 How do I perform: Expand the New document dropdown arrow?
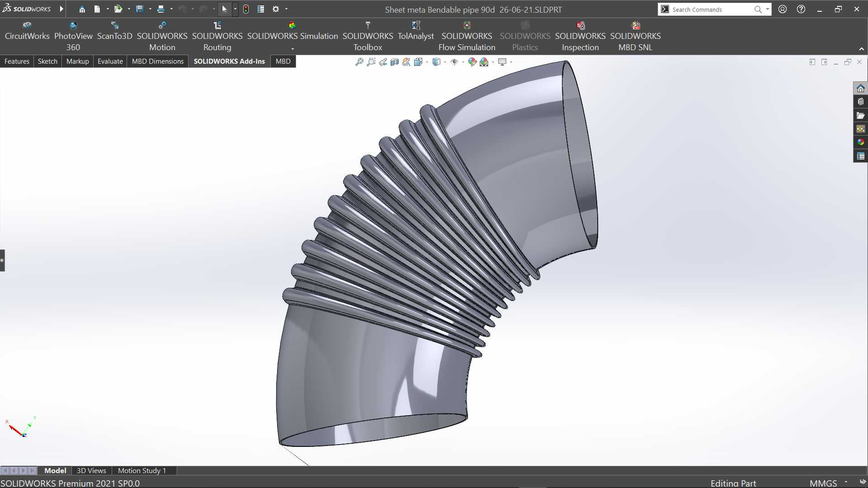click(x=108, y=9)
